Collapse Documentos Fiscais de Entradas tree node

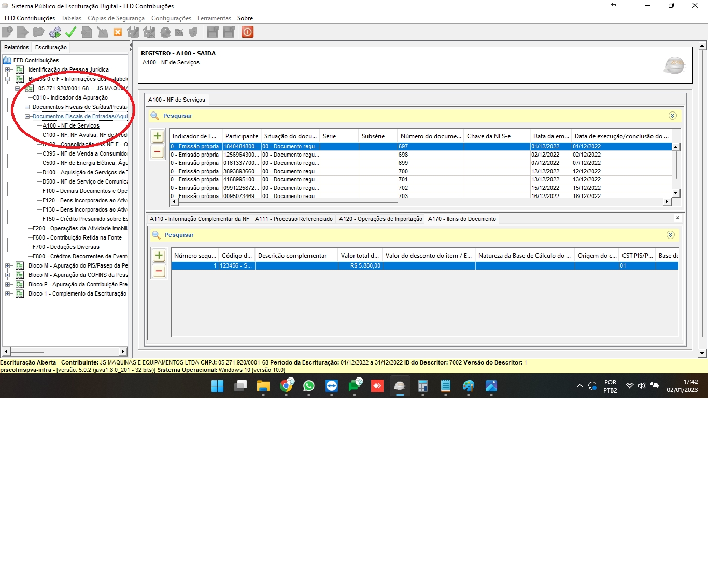tap(27, 117)
